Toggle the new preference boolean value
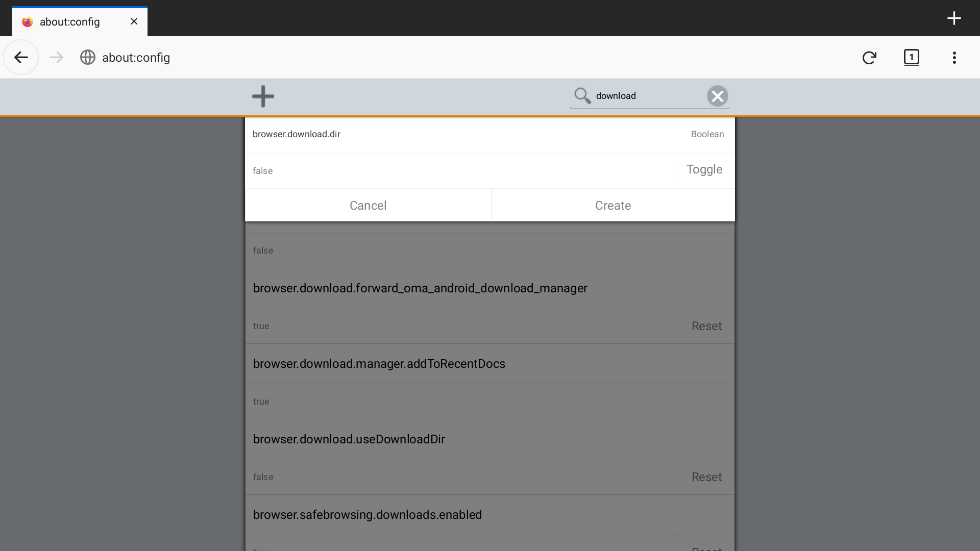Screen dimensions: 980x551 pyautogui.click(x=704, y=169)
